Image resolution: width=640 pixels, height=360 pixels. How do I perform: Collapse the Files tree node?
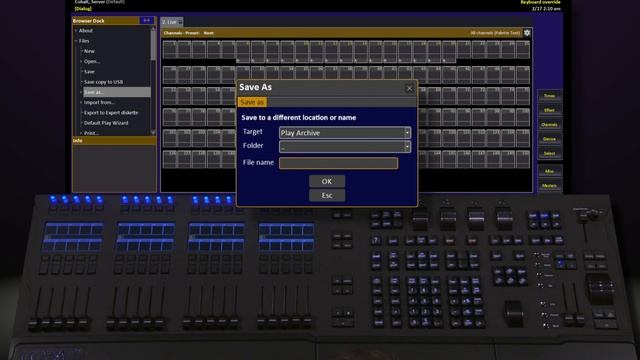click(76, 41)
